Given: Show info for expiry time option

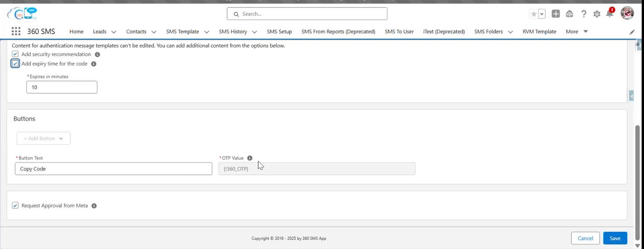Looking at the screenshot, I should (93, 64).
